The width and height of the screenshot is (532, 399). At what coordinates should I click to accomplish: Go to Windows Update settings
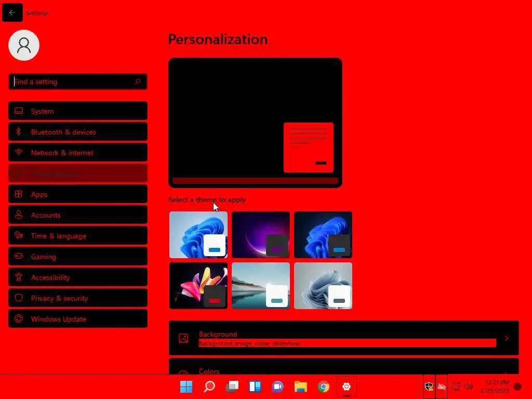coord(78,318)
